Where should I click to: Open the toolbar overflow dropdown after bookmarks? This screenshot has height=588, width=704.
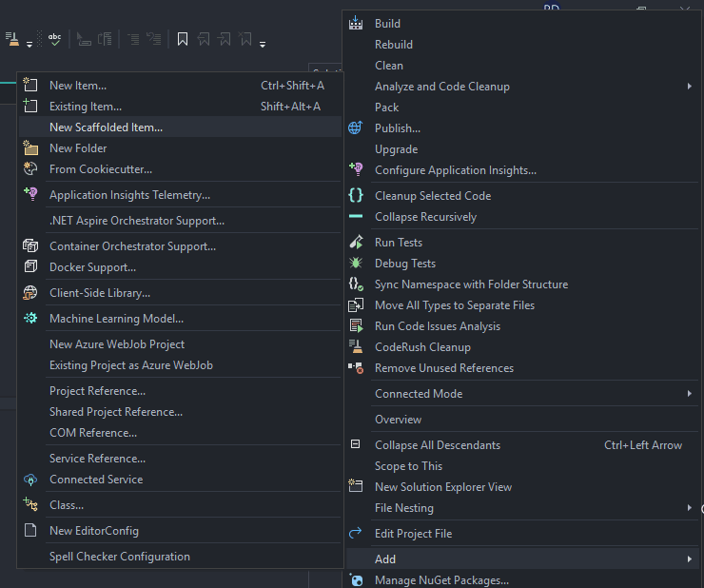pyautogui.click(x=263, y=44)
